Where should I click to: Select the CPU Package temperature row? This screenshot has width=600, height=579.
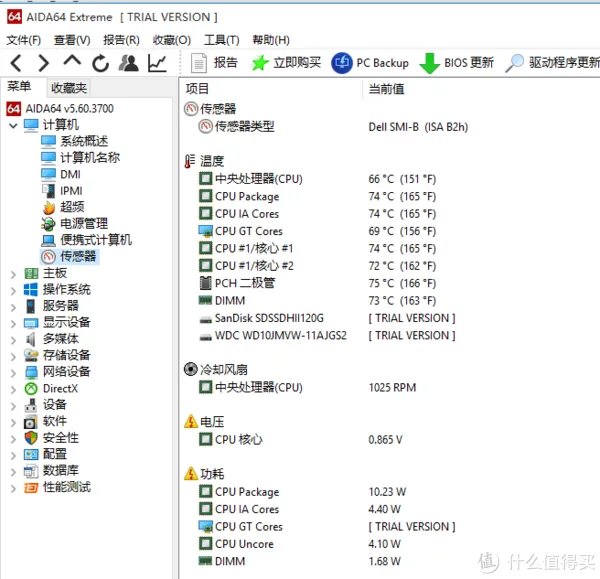click(318, 196)
